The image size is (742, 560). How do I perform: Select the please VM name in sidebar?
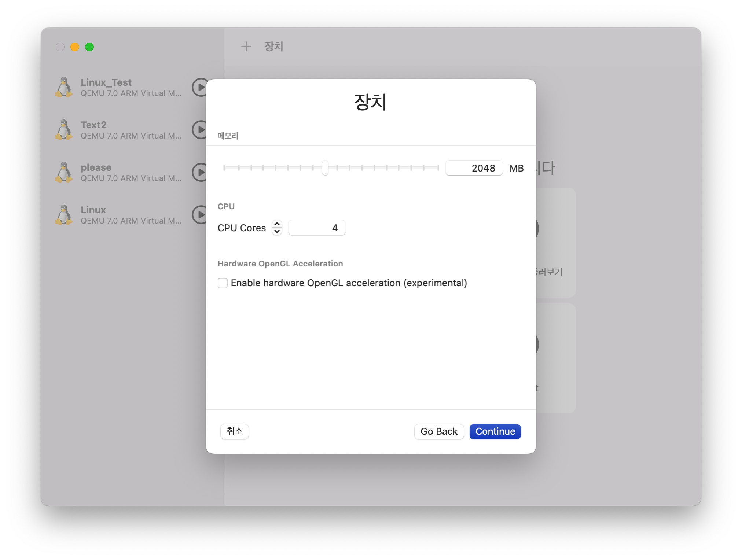coord(96,167)
